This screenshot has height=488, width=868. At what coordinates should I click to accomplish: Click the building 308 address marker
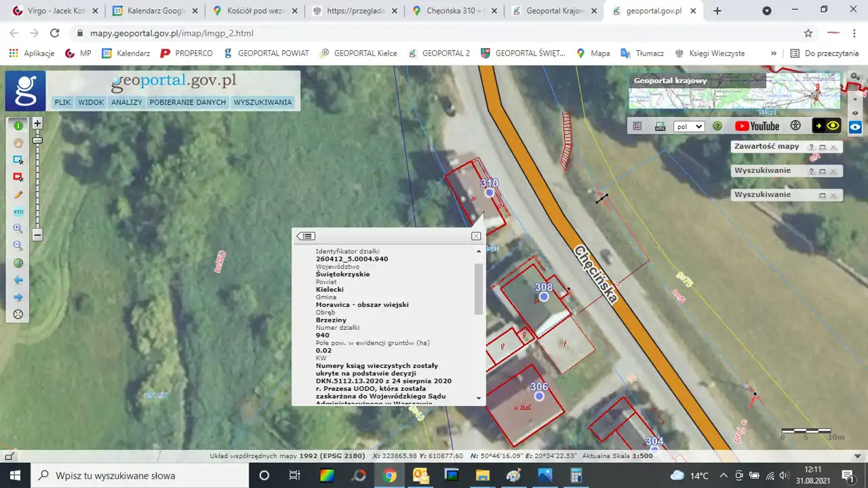pos(543,297)
